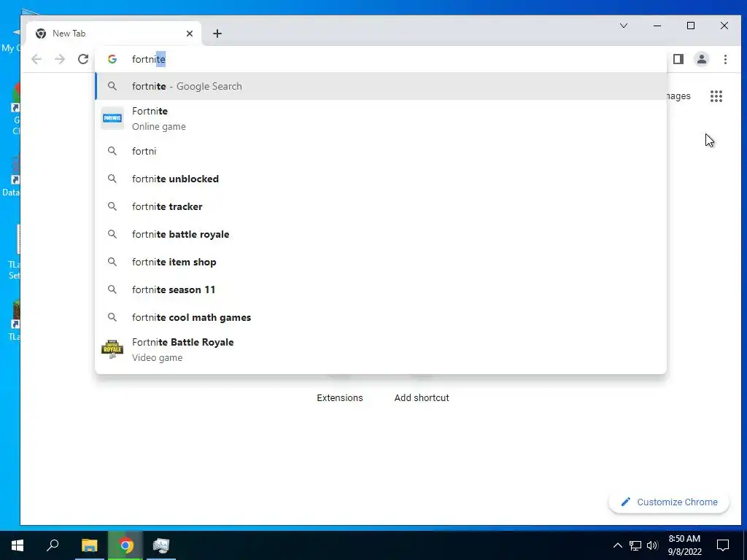Click the forward navigation arrow
Image resolution: width=747 pixels, height=560 pixels.
tap(60, 59)
